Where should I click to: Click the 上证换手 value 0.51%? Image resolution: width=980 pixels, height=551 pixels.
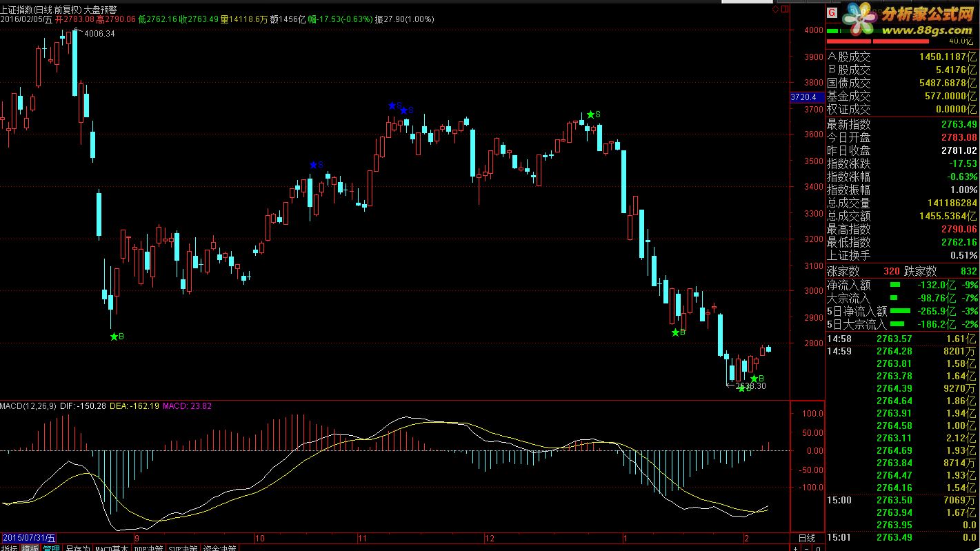963,256
